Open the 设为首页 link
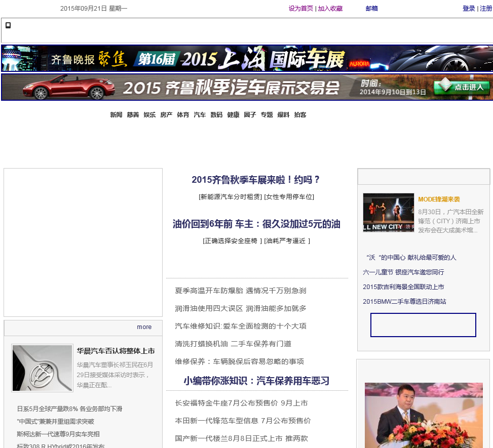Image resolution: width=493 pixels, height=448 pixels. point(301,9)
